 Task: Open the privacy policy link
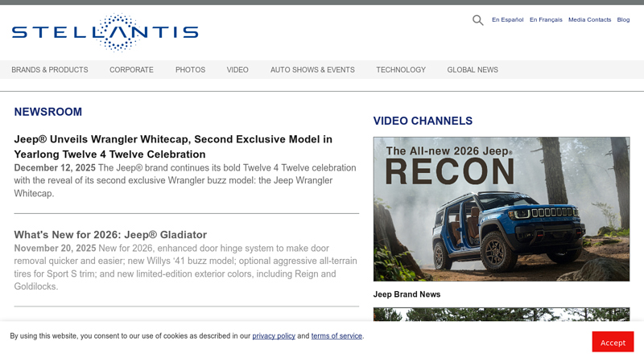274,335
